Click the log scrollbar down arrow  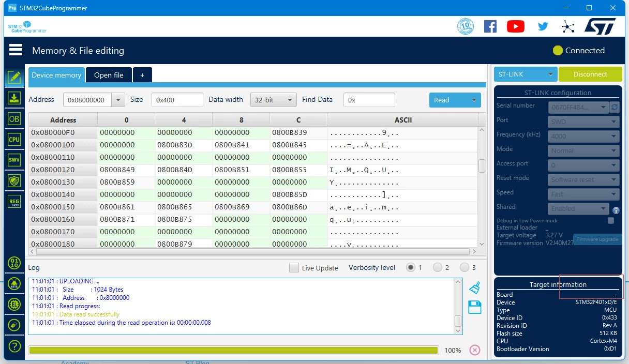click(x=458, y=330)
